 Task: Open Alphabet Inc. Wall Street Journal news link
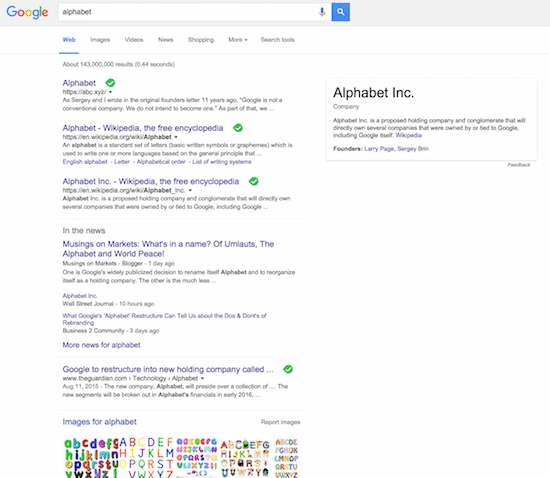(80, 296)
